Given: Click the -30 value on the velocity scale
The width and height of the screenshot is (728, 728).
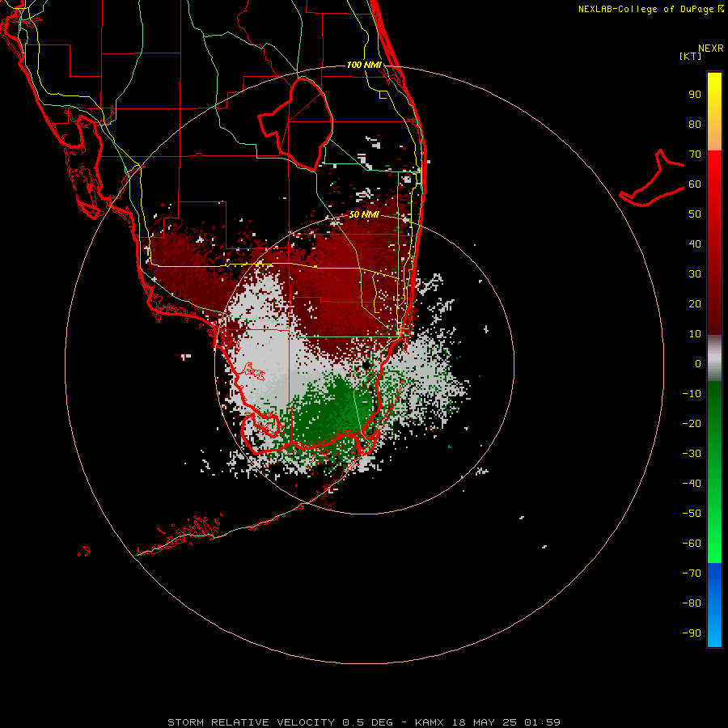Looking at the screenshot, I should (x=692, y=454).
